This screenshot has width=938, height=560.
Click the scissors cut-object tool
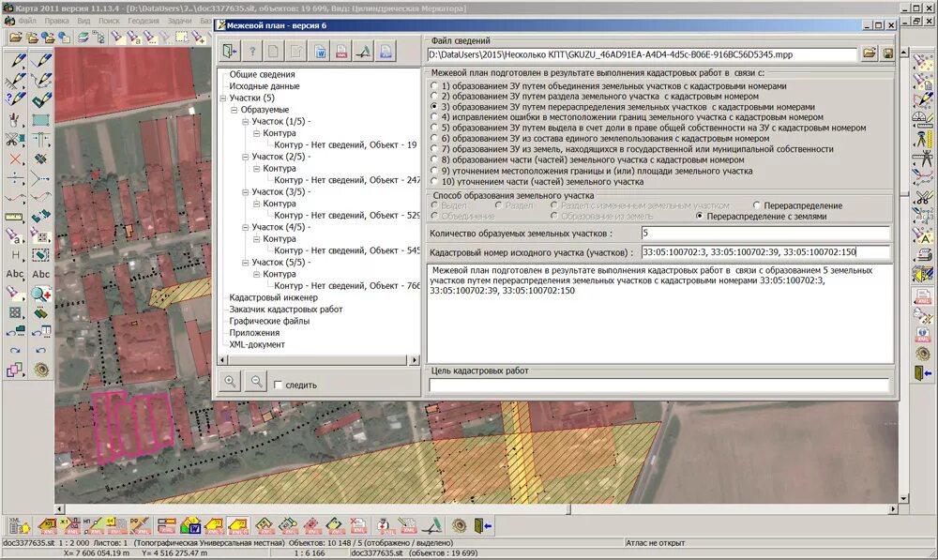pos(13,140)
